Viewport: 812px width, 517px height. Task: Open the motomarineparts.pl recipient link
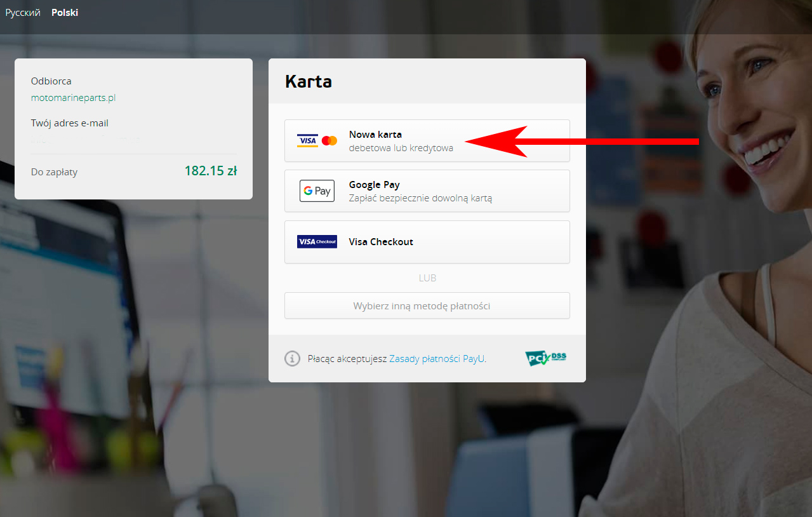pos(73,98)
